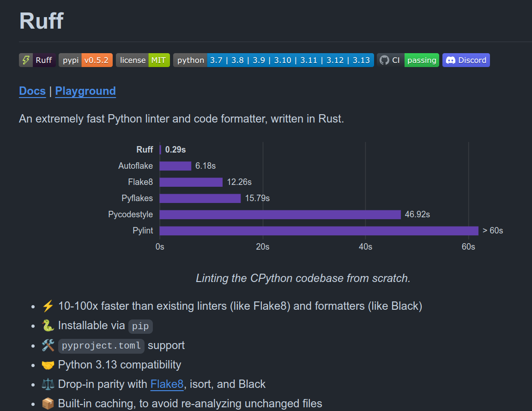
Task: Open the Playground link
Action: click(85, 91)
